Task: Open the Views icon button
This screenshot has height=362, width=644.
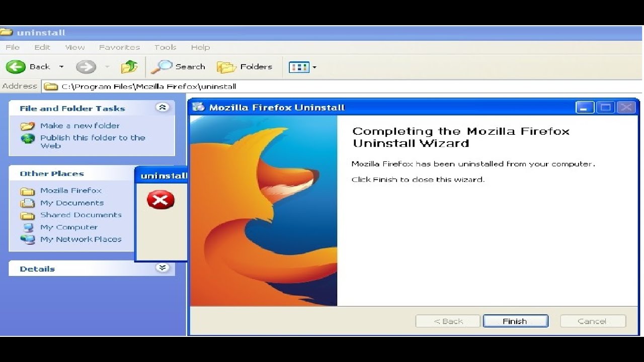Action: pyautogui.click(x=299, y=67)
